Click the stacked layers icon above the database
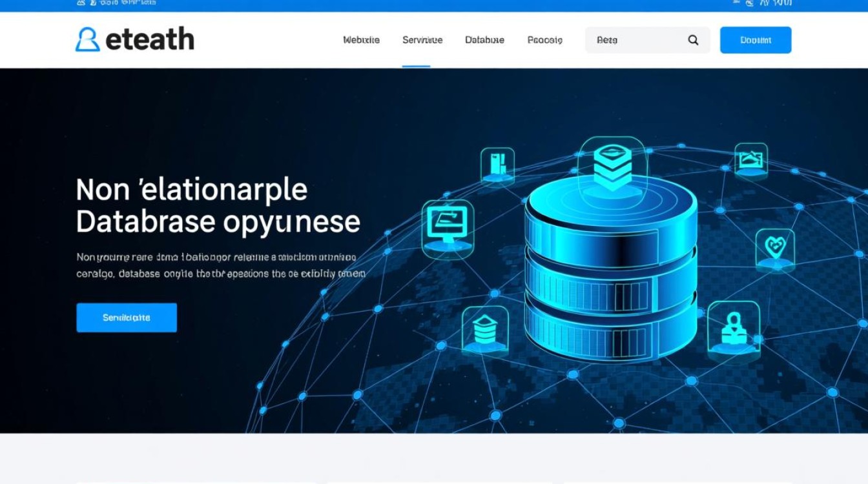Viewport: 868px width, 484px height. (x=612, y=166)
